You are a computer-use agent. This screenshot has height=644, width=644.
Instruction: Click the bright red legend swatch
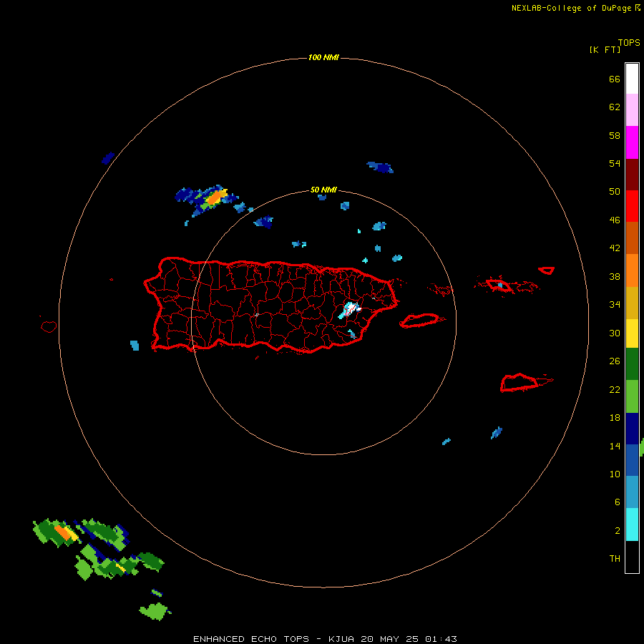[x=632, y=206]
